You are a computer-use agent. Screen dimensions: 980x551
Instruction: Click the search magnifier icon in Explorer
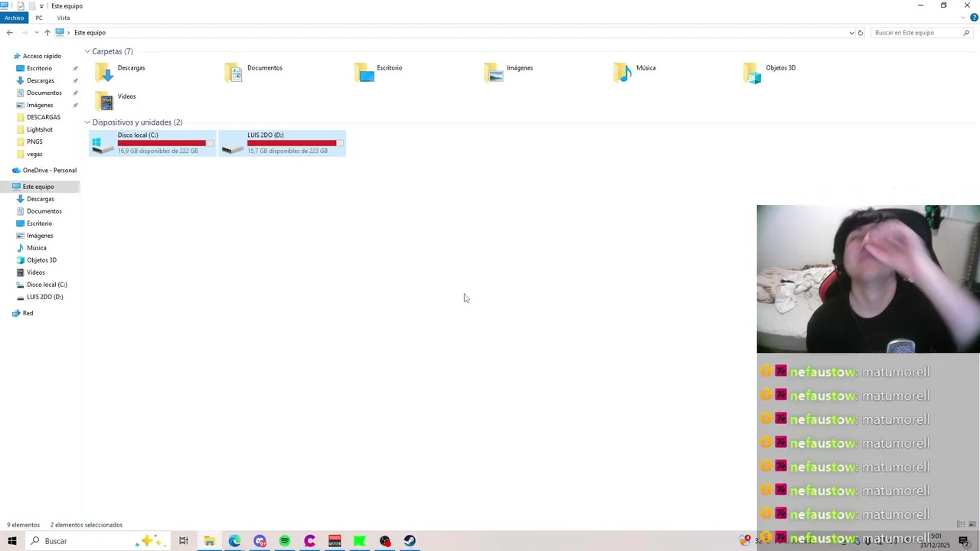pos(967,33)
